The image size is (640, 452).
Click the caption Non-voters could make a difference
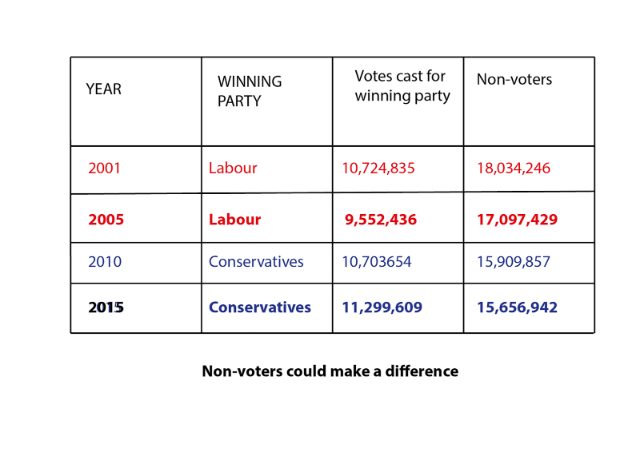(330, 371)
